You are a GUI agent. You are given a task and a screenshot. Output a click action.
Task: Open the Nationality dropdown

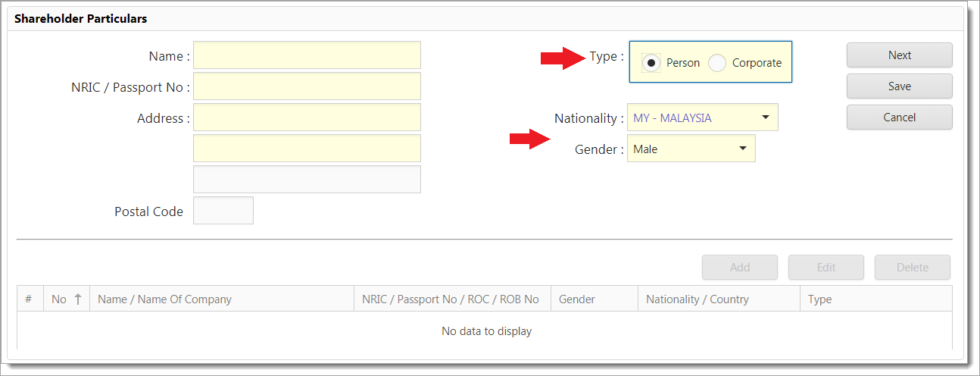click(765, 117)
